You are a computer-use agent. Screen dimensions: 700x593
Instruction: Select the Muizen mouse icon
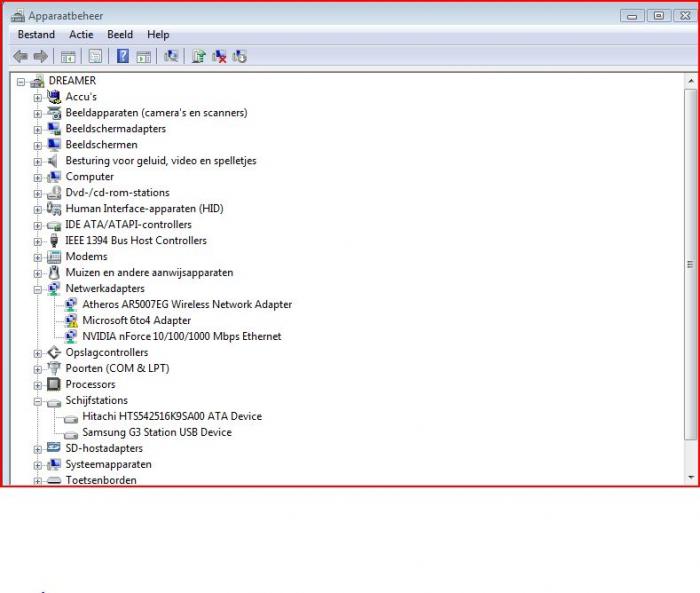coord(54,272)
